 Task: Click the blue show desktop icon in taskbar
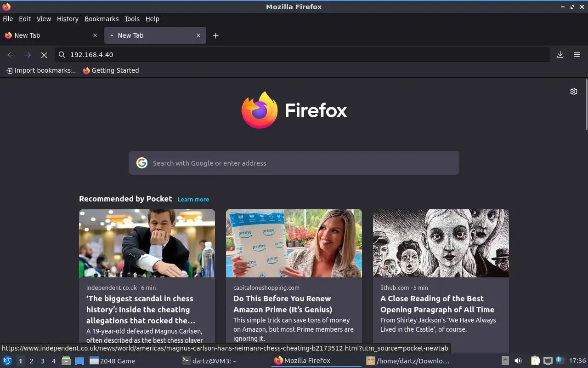click(79, 361)
